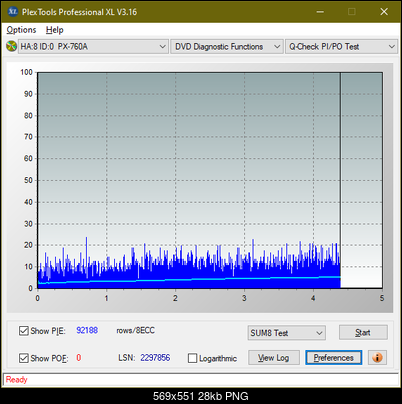Click the LSN value 2297856
This screenshot has width=402, height=404.
[x=155, y=358]
